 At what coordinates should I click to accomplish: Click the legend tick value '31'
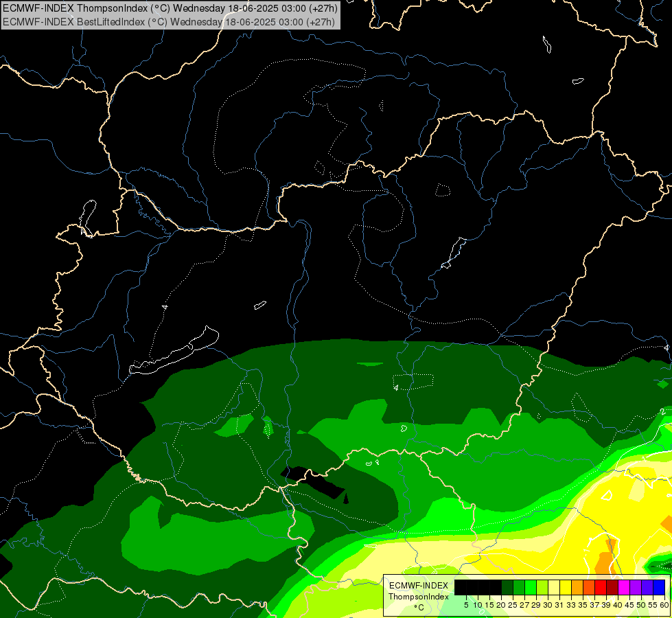click(x=559, y=605)
